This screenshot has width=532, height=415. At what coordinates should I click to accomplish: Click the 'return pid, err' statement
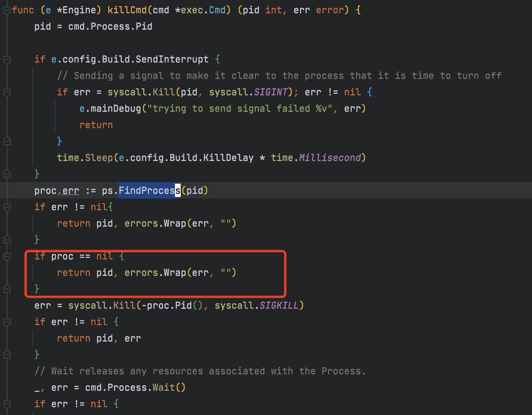tap(99, 338)
